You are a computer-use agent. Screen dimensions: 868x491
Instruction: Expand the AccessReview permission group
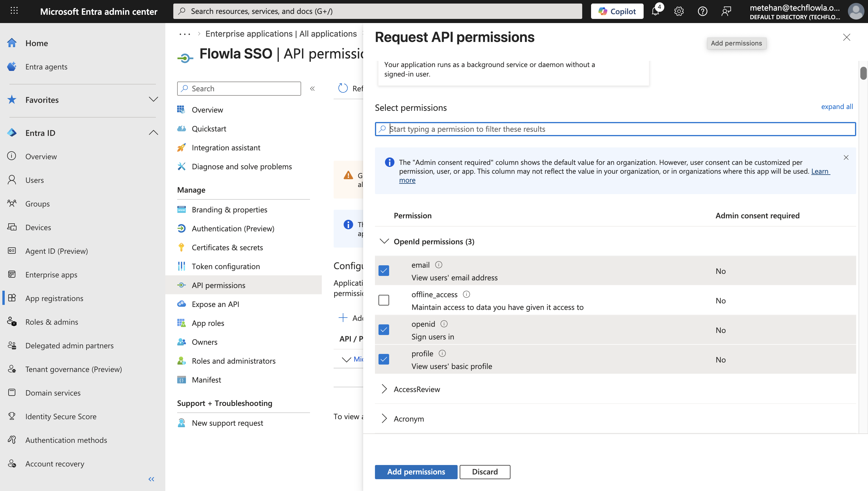pyautogui.click(x=384, y=389)
